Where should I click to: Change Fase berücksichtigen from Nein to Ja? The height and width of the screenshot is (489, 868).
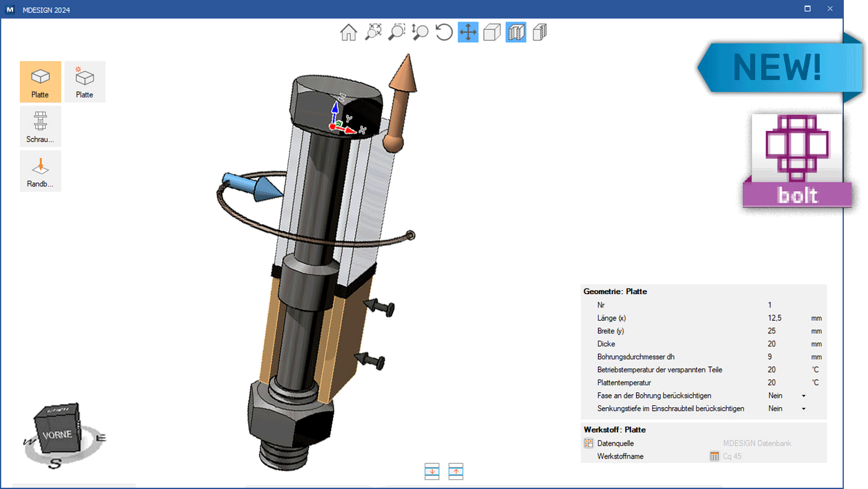pyautogui.click(x=804, y=395)
